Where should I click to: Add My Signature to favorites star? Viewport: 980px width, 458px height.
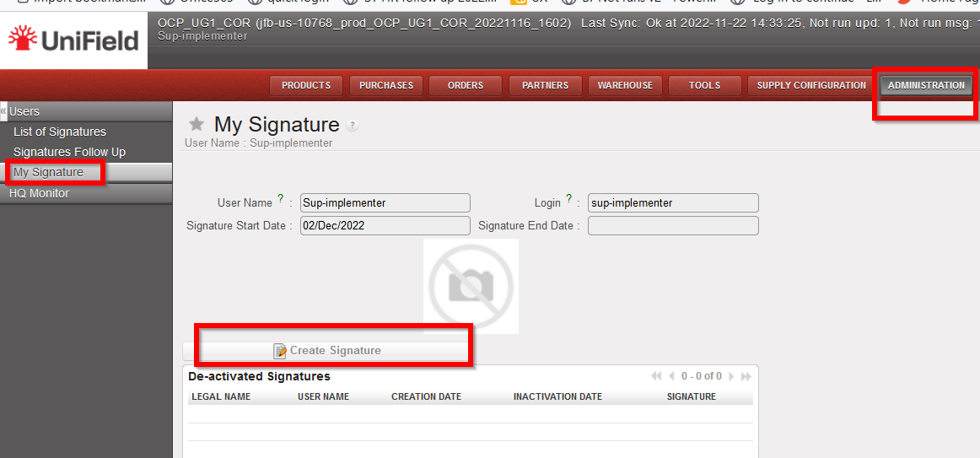point(197,124)
